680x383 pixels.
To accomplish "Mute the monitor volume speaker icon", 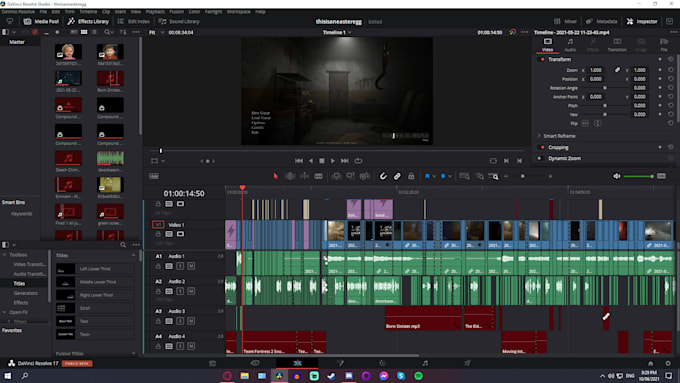I will point(616,176).
